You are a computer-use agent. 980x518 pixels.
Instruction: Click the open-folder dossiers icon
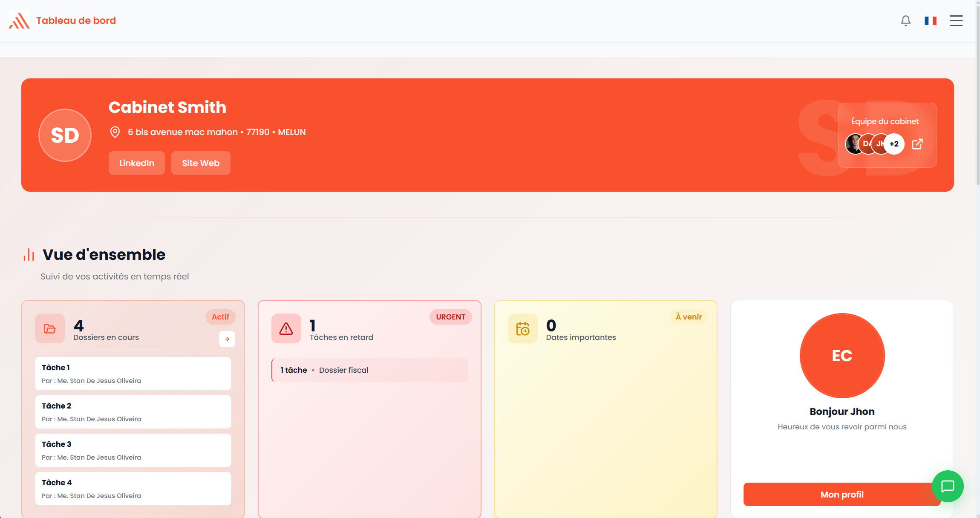pos(50,328)
